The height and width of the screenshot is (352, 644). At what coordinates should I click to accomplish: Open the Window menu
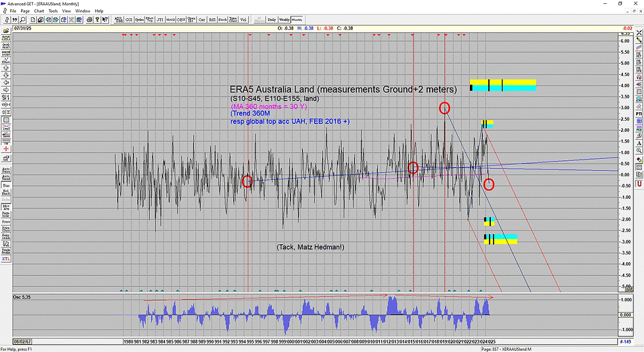(83, 11)
